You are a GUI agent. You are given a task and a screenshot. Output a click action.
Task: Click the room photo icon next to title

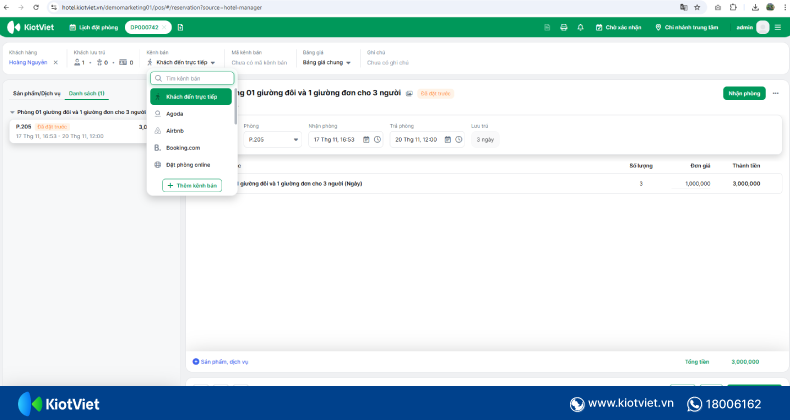(x=410, y=94)
